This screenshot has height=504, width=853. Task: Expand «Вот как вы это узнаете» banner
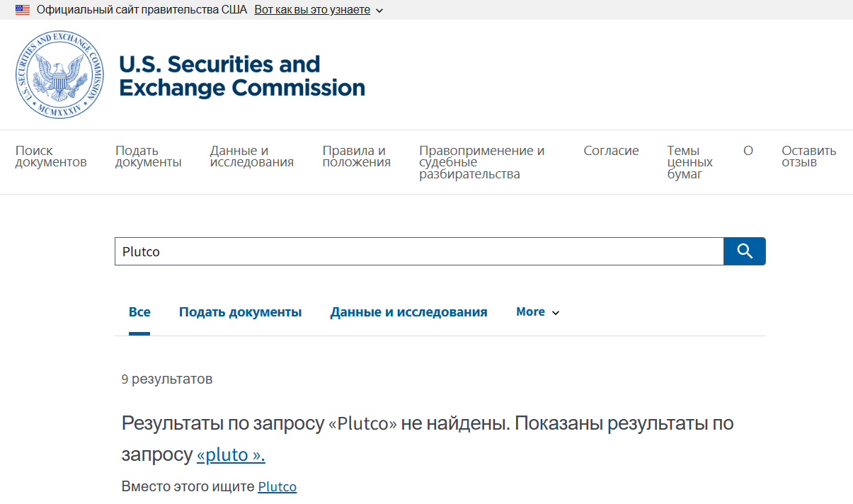[312, 9]
